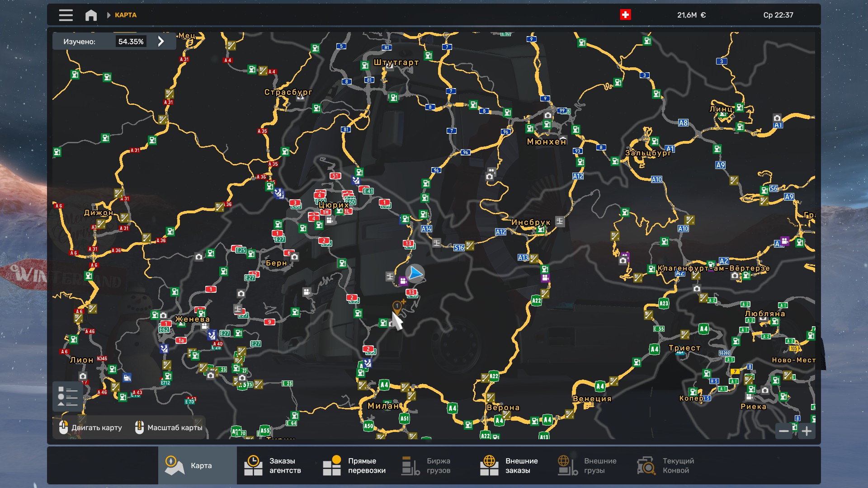The width and height of the screenshot is (868, 488).
Task: Click the Линц city label
Action: tap(721, 109)
